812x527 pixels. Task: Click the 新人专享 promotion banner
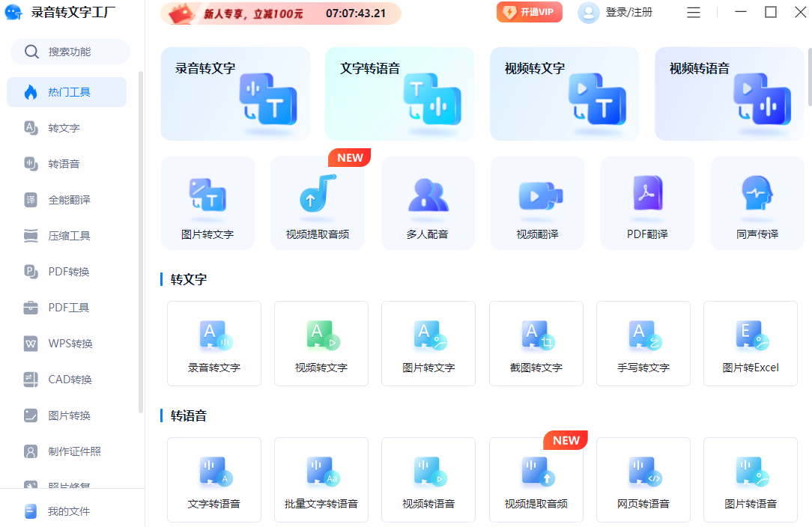(x=280, y=13)
